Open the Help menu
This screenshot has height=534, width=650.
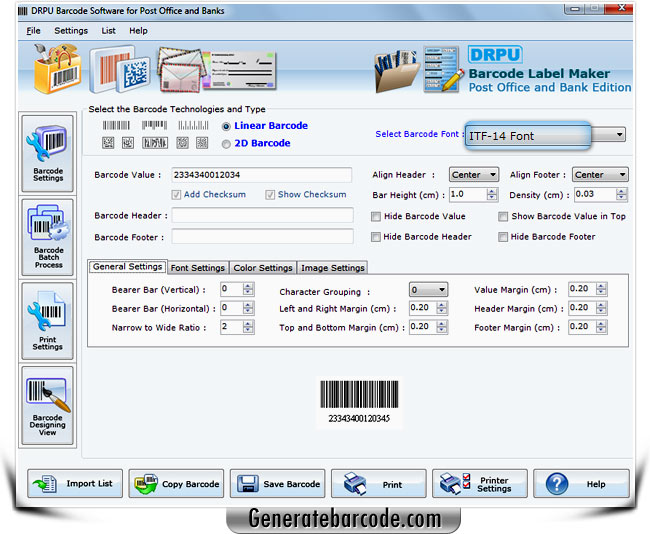pyautogui.click(x=138, y=31)
